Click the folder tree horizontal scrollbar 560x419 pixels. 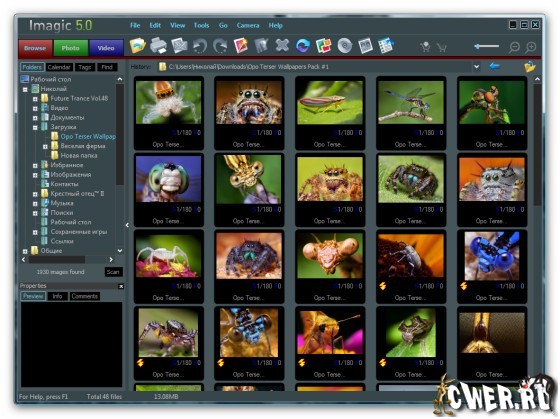tap(57, 260)
